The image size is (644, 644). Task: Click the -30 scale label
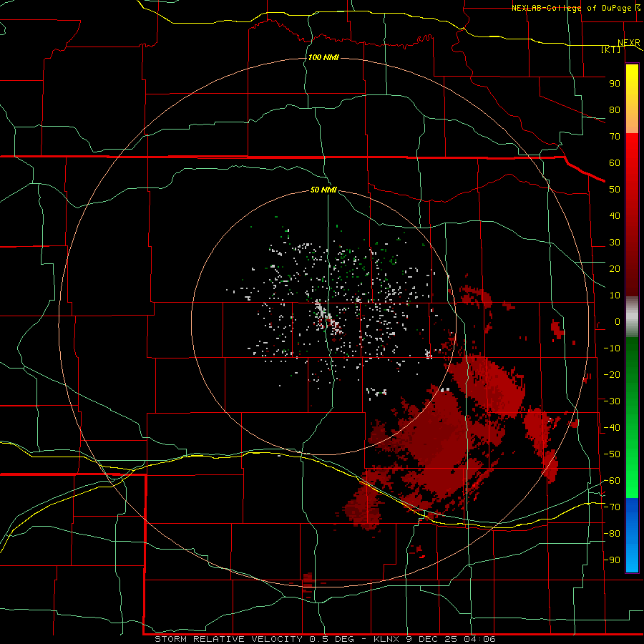[612, 401]
